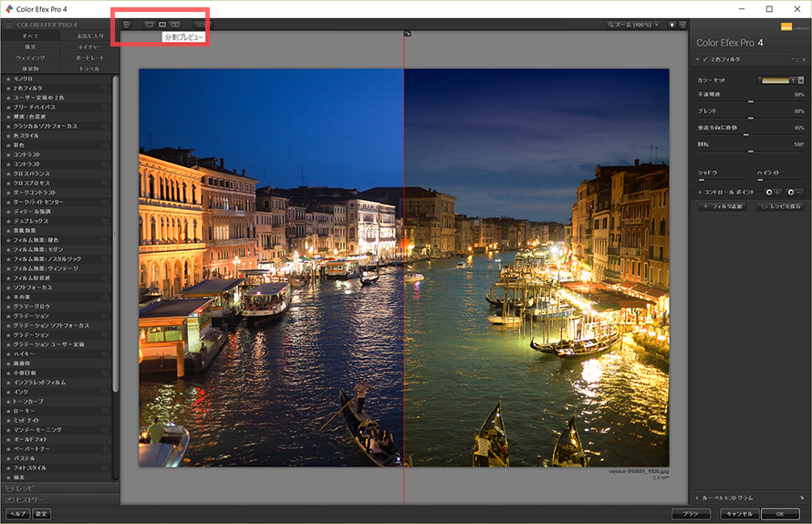This screenshot has height=524, width=812.
Task: Toggle favorite star for ブリーチバイパス
Action: [x=8, y=108]
